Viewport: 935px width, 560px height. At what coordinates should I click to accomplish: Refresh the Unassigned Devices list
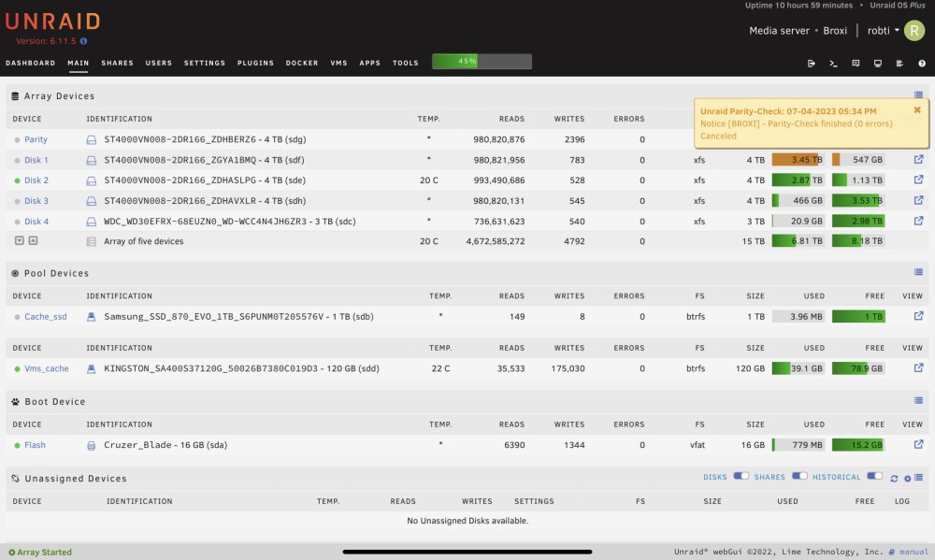click(894, 479)
